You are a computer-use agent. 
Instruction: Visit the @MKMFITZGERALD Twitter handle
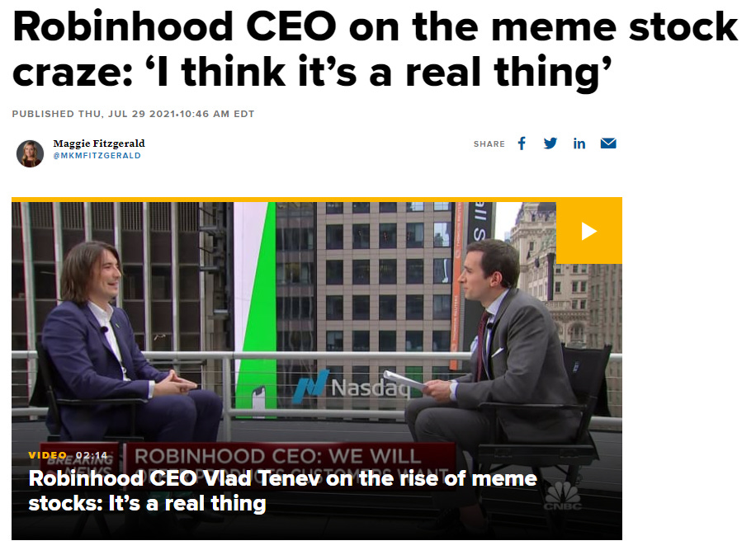tap(97, 156)
